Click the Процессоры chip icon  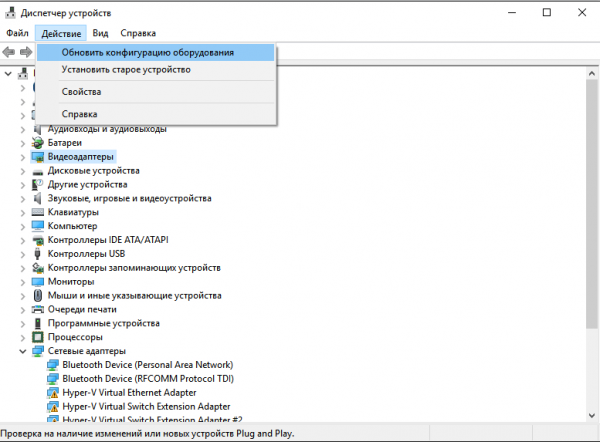point(38,337)
